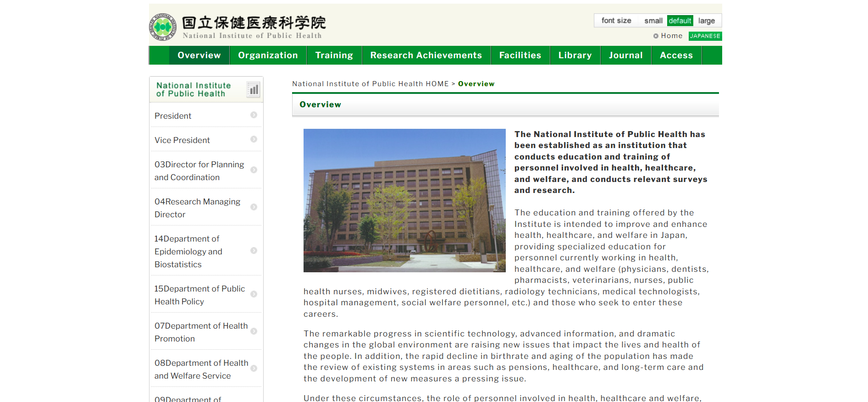Go to Research Achievements section
The height and width of the screenshot is (402, 868).
click(426, 55)
